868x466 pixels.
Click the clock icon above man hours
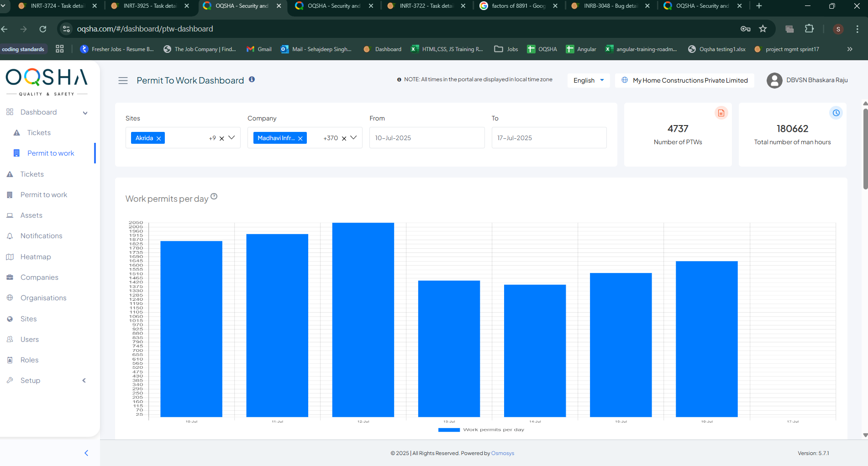(836, 113)
